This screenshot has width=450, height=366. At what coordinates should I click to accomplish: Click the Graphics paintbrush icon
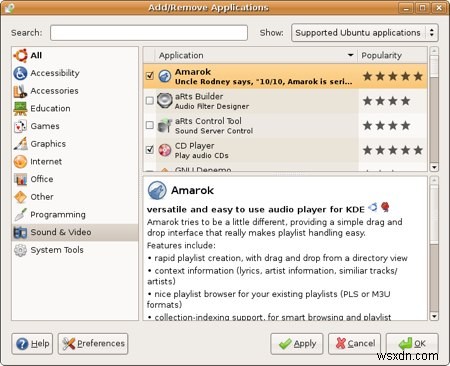20,144
